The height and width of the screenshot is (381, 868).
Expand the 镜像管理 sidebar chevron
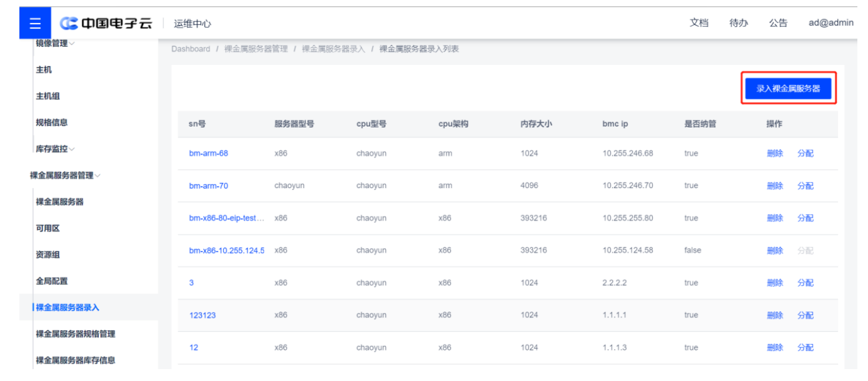click(x=72, y=44)
